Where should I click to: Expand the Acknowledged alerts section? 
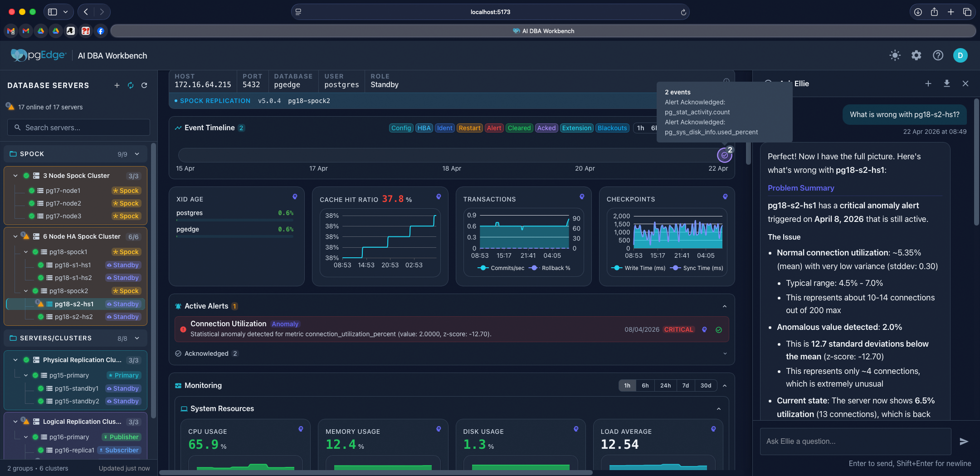click(x=725, y=353)
